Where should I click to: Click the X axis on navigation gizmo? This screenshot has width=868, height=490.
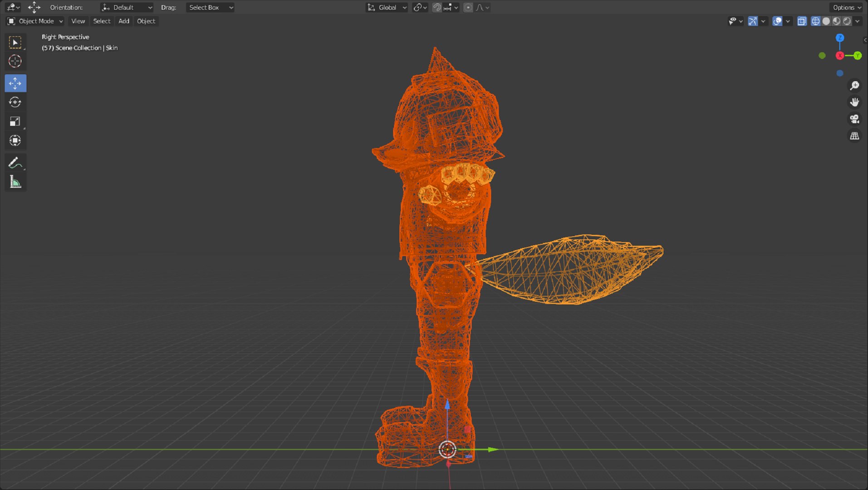click(840, 55)
